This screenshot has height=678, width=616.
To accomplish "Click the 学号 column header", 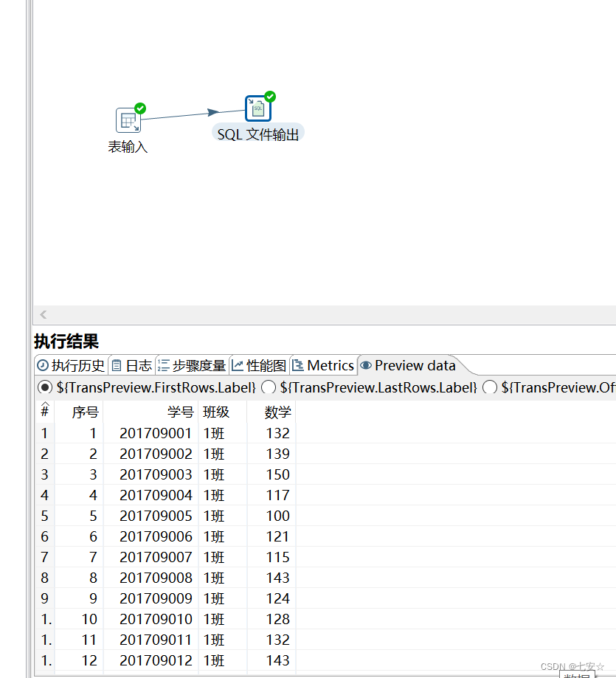I will [181, 412].
